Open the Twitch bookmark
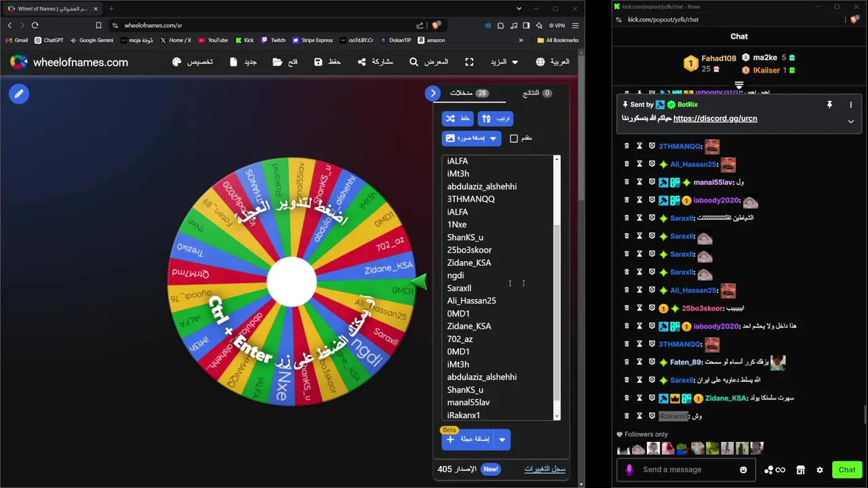868x488 pixels. pos(273,40)
